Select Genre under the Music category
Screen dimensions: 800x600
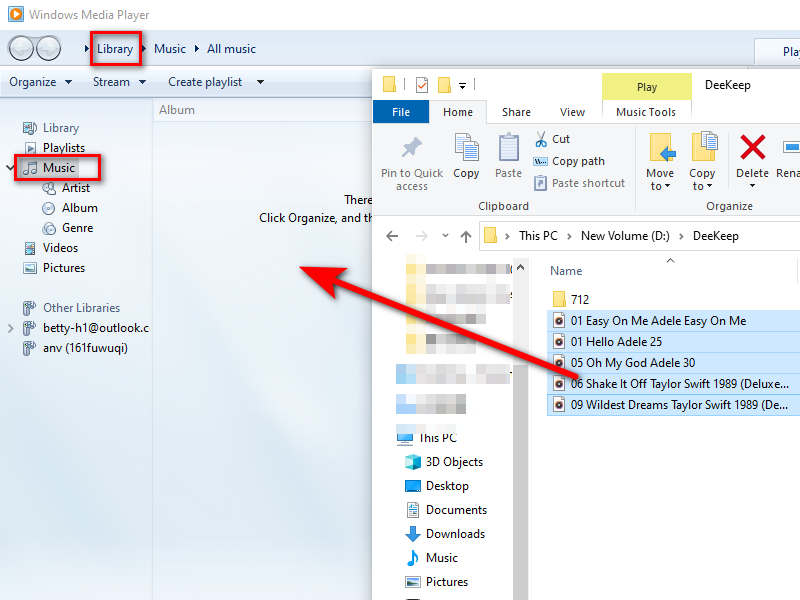pos(76,228)
